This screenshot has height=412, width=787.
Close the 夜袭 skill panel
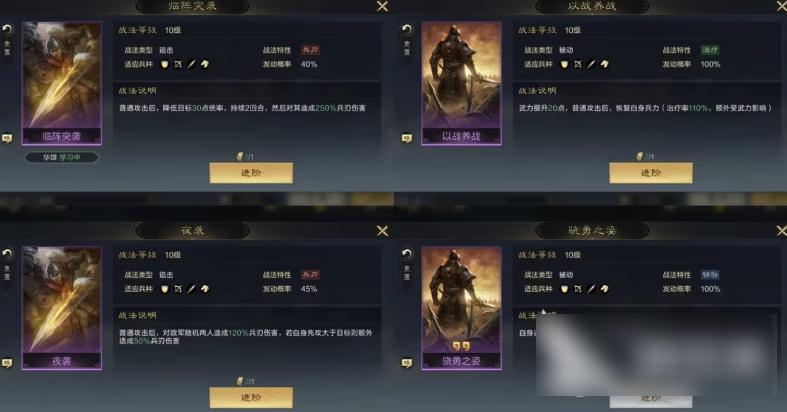coord(382,231)
